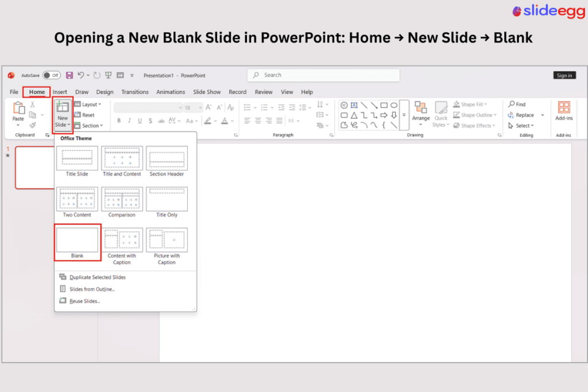Open the font size dropdown
Image resolution: width=588 pixels, height=392 pixels.
click(x=200, y=107)
